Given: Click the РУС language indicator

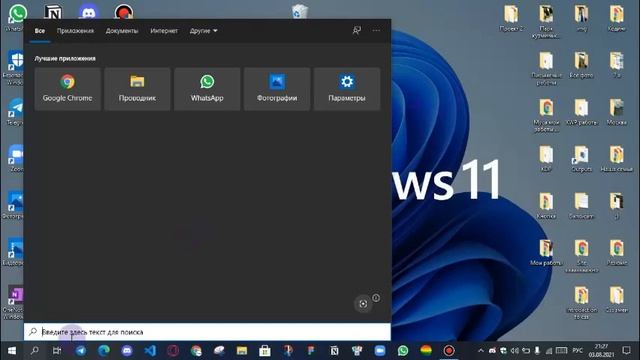Looking at the screenshot, I should click(x=577, y=351).
